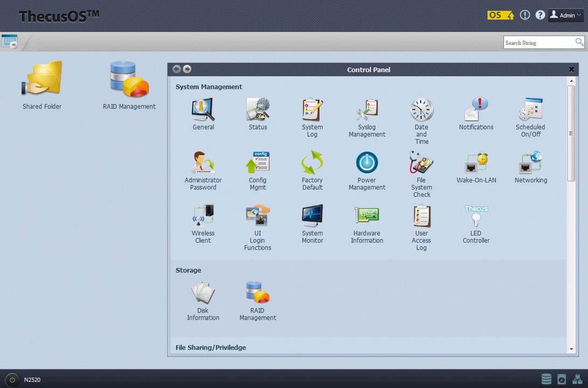Open System Log
The height and width of the screenshot is (388, 588).
(312, 109)
